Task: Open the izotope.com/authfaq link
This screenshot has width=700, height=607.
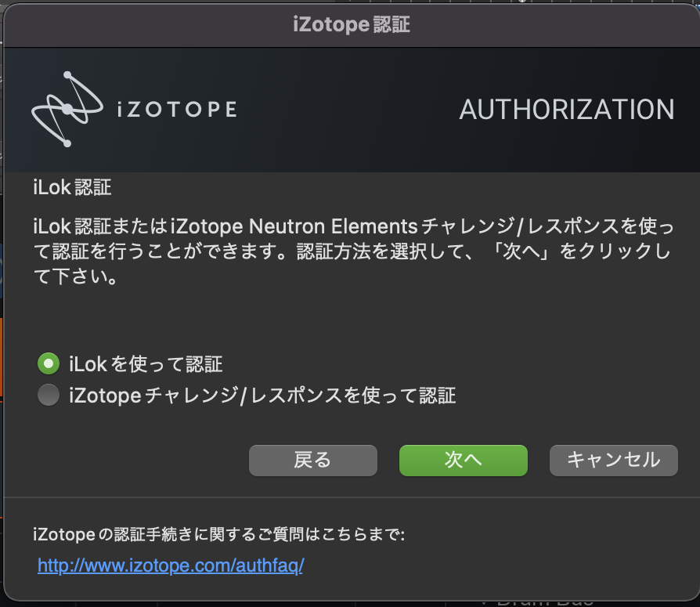Action: coord(171,565)
